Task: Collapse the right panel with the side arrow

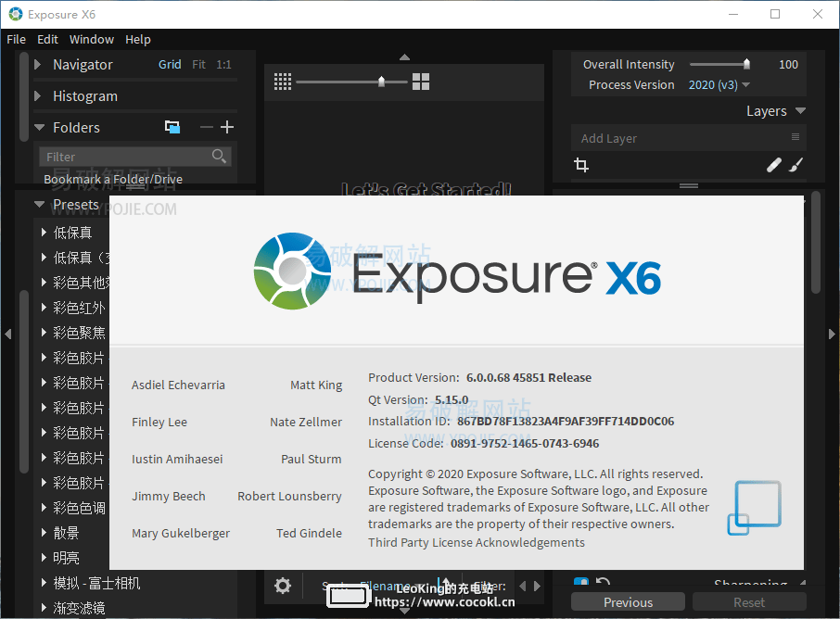Action: pyautogui.click(x=832, y=335)
